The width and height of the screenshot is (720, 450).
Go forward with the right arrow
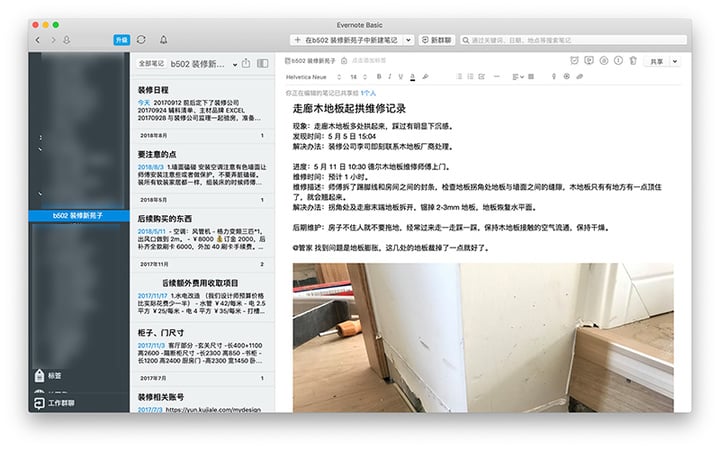pos(53,40)
